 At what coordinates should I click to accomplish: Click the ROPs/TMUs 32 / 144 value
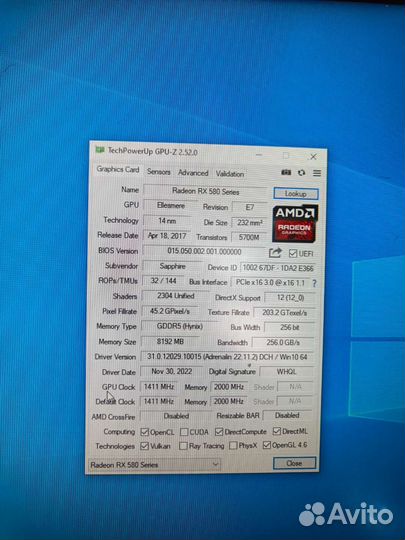[163, 281]
